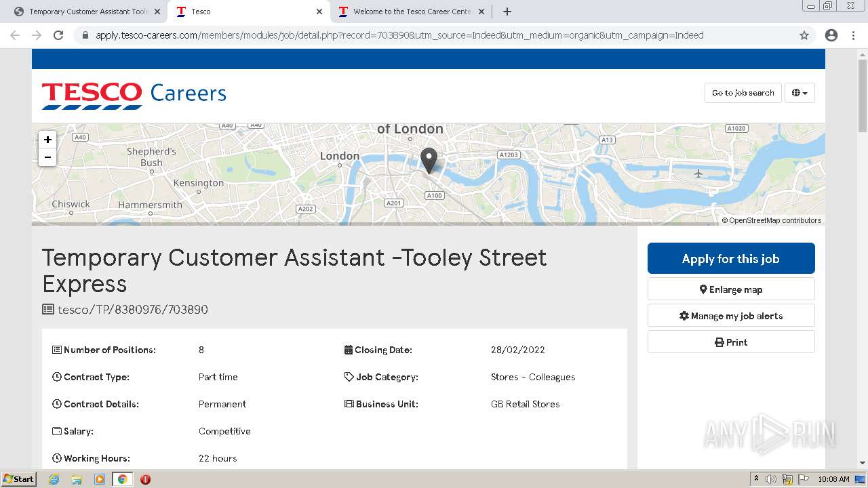
Task: Click Go to job search
Action: 743,93
